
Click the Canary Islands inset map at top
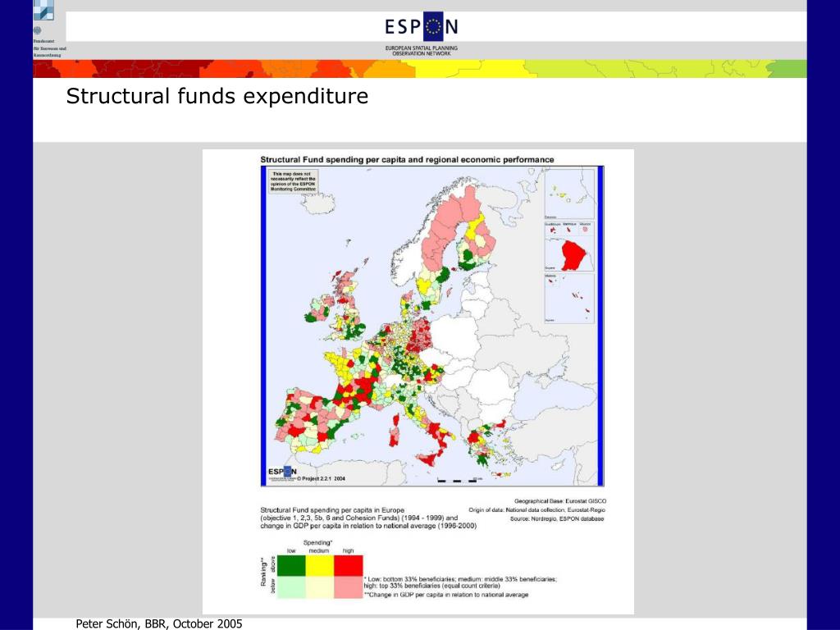pos(569,193)
